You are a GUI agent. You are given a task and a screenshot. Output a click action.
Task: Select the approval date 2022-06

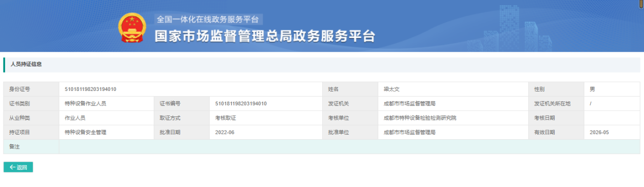point(224,132)
